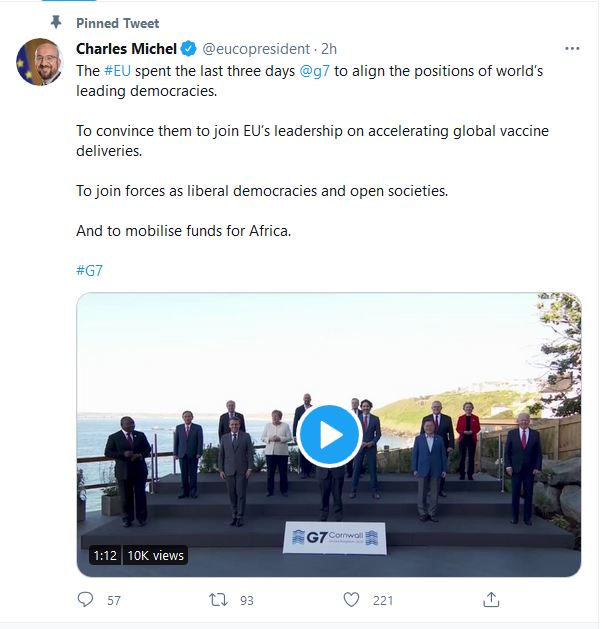602x629 pixels.
Task: Click the Pinned Tweet label
Action: click(x=118, y=23)
